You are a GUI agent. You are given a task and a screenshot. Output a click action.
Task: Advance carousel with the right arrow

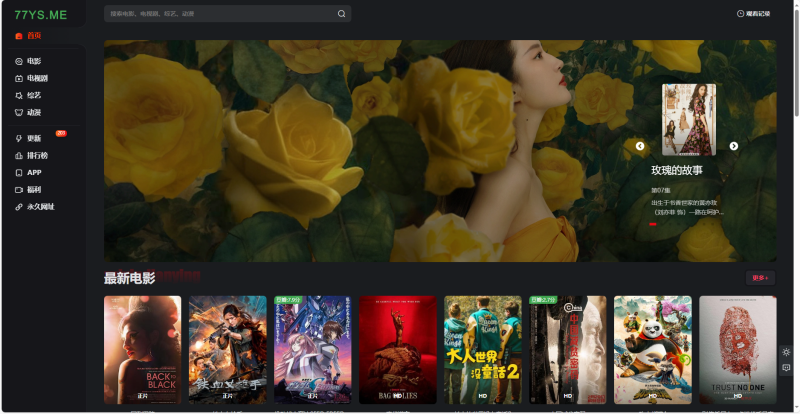(733, 146)
